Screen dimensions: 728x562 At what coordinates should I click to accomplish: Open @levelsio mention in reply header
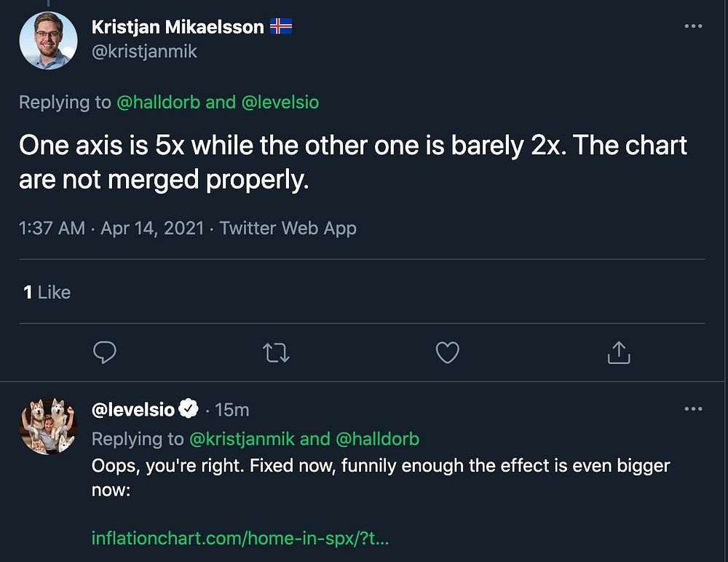click(x=280, y=103)
